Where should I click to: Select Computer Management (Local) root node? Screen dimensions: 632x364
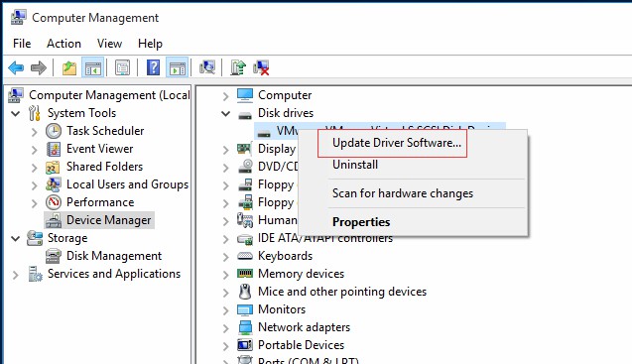point(109,95)
